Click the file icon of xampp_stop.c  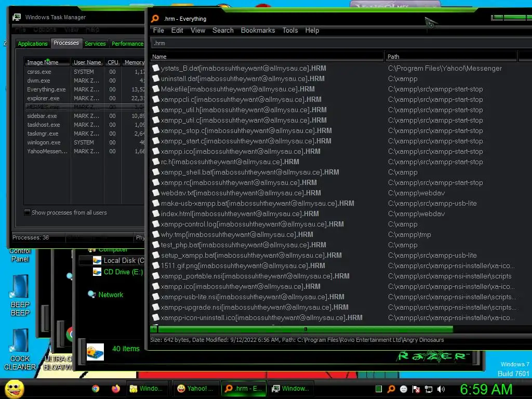[x=156, y=130]
